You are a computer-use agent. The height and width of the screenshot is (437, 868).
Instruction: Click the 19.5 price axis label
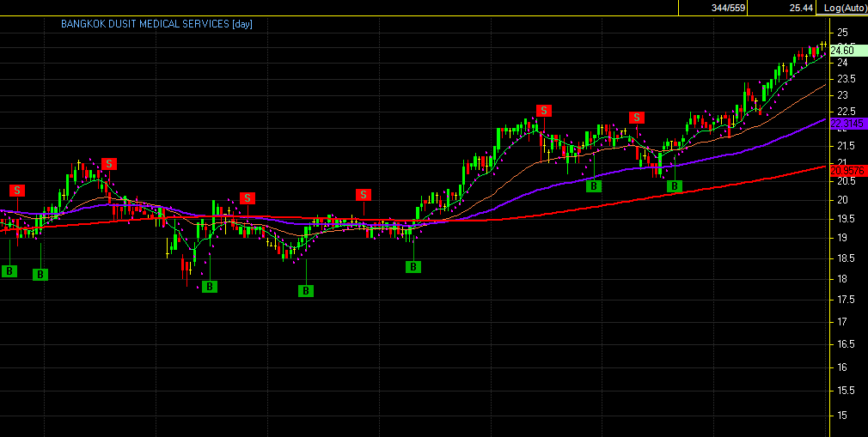(x=847, y=219)
